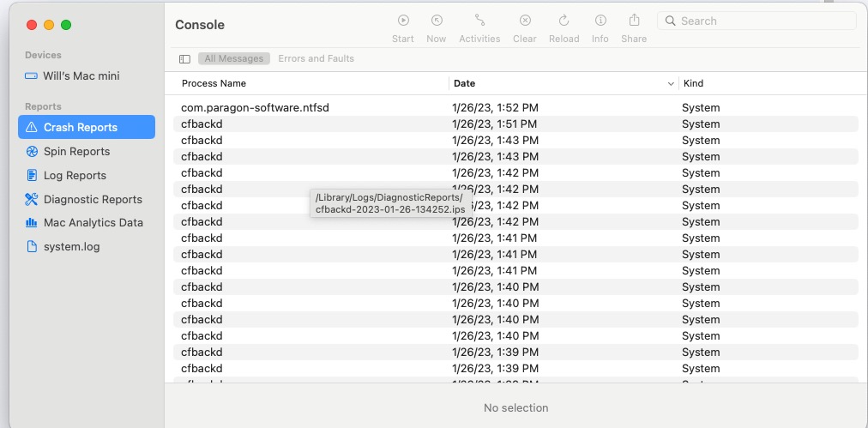
Task: Open Mac Analytics Data in sidebar
Action: point(87,223)
